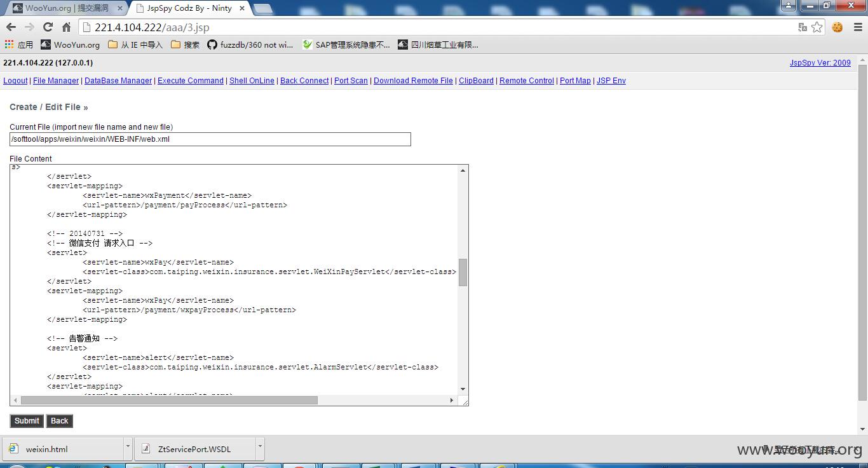Open File Manager

(56, 81)
